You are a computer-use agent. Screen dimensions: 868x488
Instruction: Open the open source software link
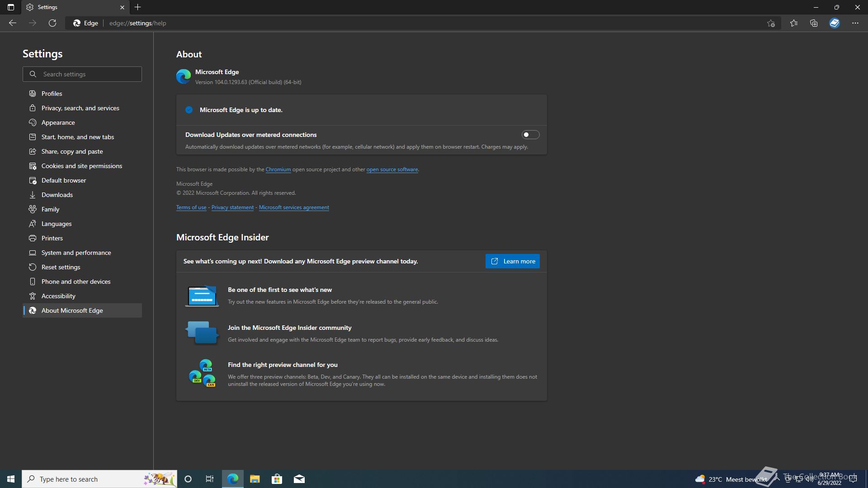coord(392,169)
